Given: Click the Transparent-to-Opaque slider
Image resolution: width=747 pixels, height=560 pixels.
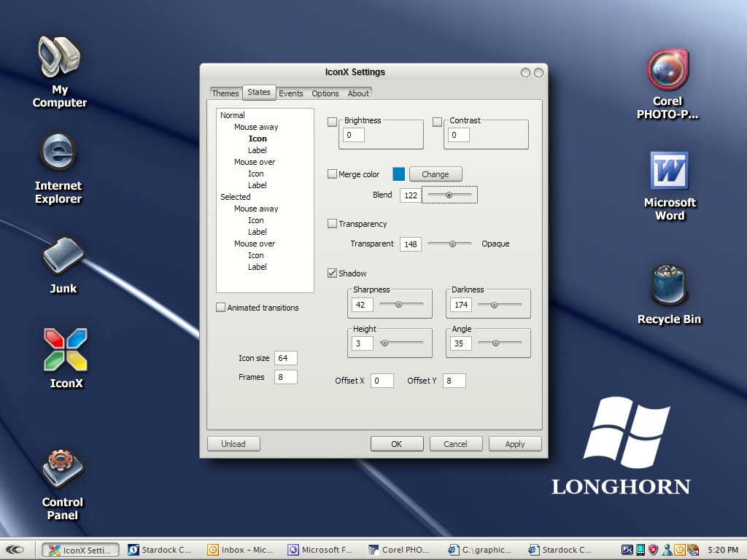Looking at the screenshot, I should [x=449, y=244].
